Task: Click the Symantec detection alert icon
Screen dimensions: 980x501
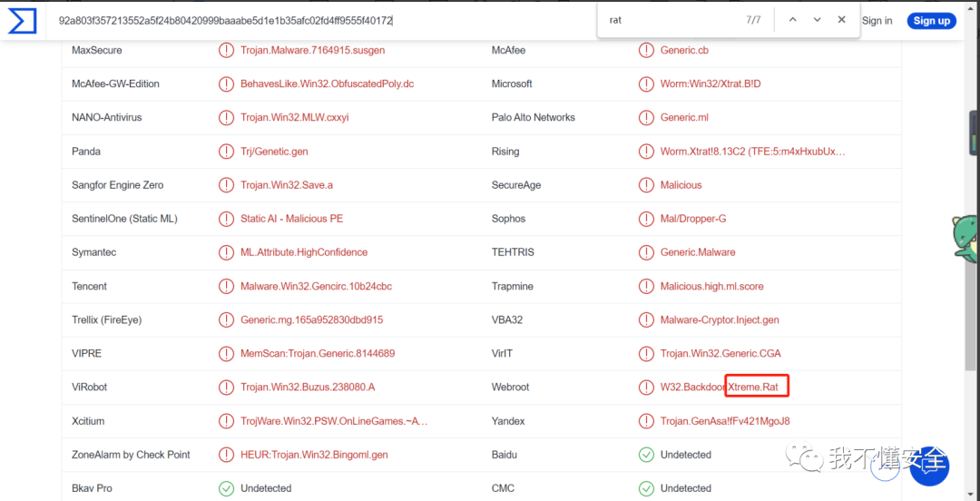Action: (226, 252)
